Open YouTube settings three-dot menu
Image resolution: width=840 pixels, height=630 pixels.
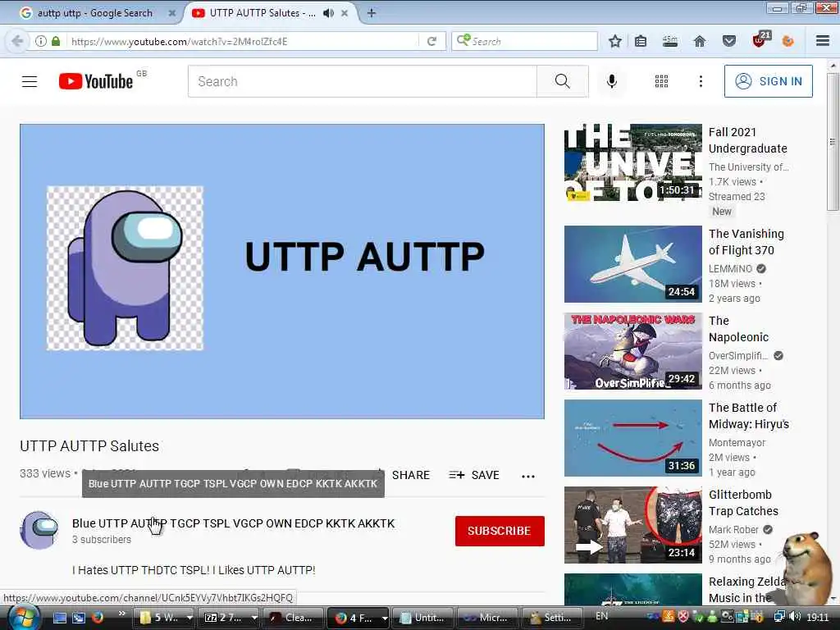701,81
